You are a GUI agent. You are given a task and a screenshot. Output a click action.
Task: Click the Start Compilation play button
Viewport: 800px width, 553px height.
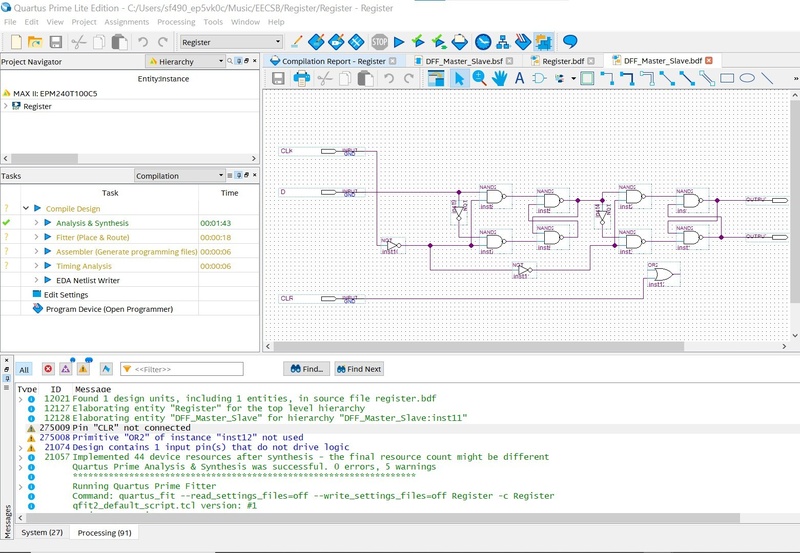tap(399, 42)
